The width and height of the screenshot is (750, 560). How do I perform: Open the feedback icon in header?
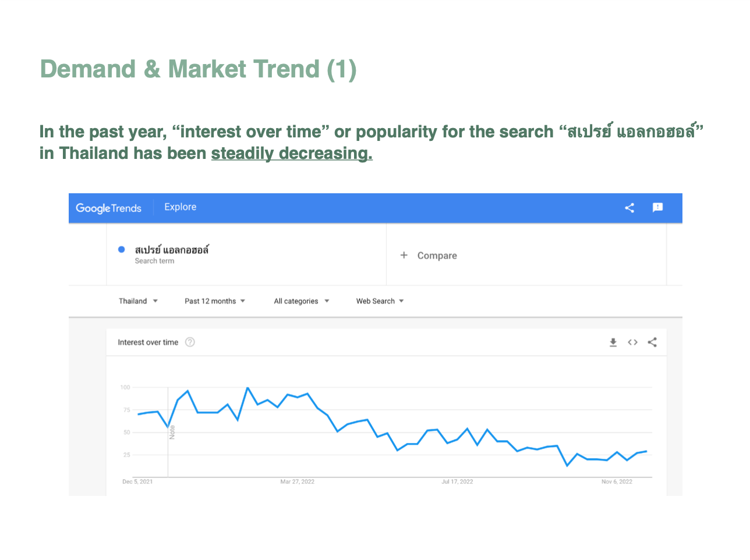(658, 208)
